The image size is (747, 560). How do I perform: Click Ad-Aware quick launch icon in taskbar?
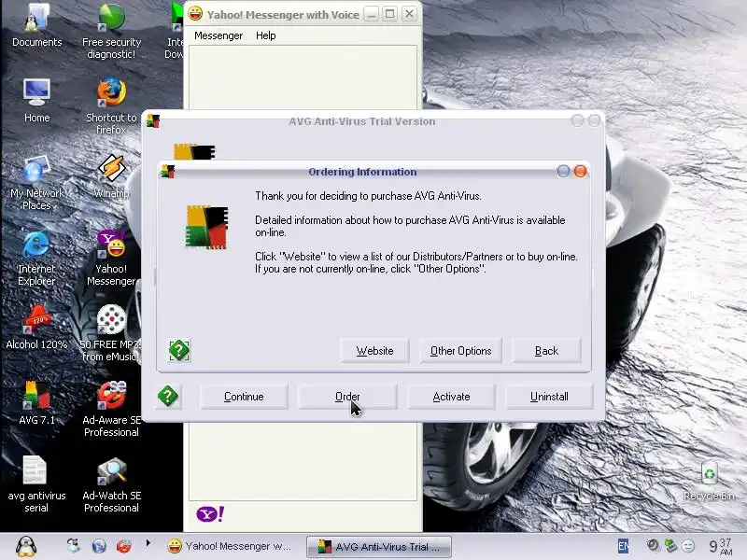pyautogui.click(x=123, y=546)
